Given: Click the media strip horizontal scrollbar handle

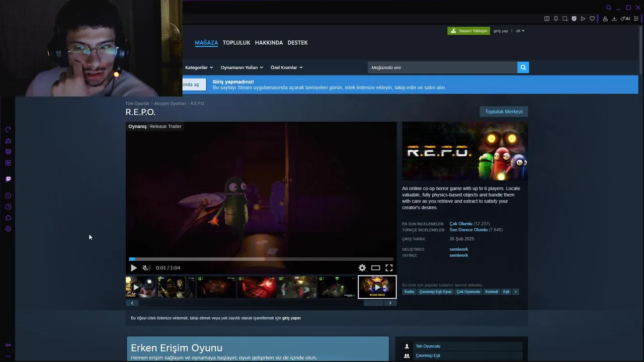Looking at the screenshot, I should point(373,303).
